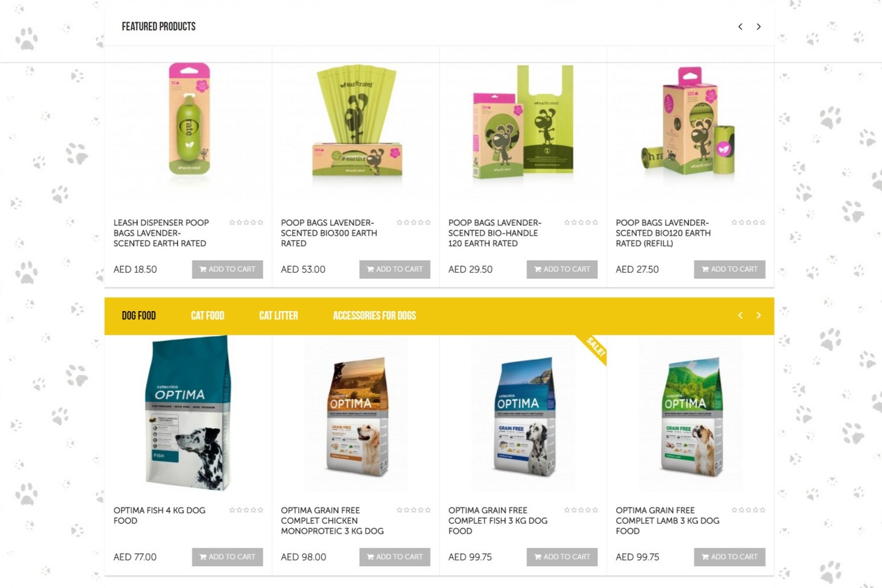
Task: Go to next featured products slide
Action: (x=759, y=26)
